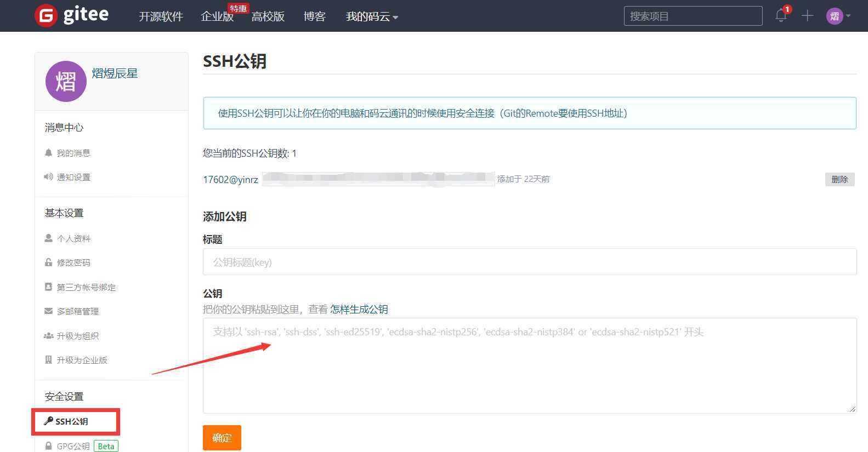The image size is (868, 452).
Task: Click key icon beside SSH公钥
Action: (x=48, y=421)
